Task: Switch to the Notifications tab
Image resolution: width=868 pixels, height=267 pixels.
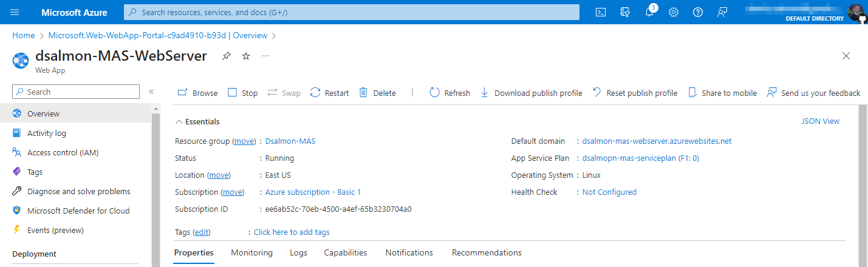Action: (409, 252)
